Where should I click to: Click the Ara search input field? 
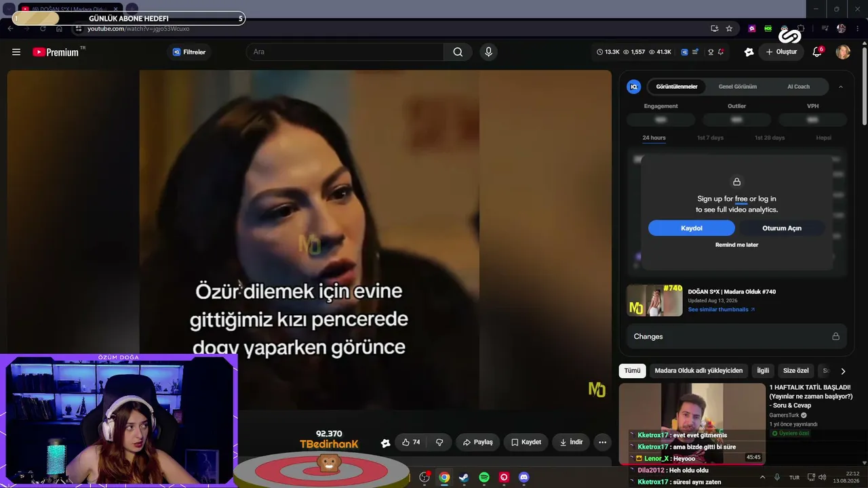(344, 52)
